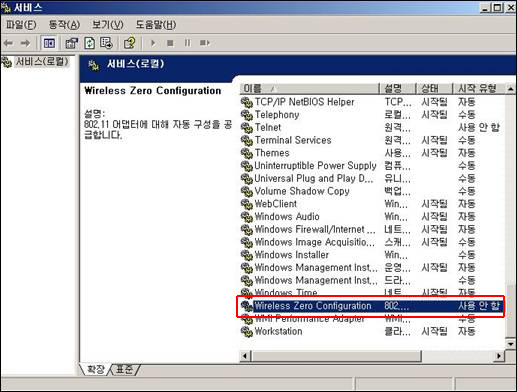Open the 도움말(H) menu

[x=156, y=24]
